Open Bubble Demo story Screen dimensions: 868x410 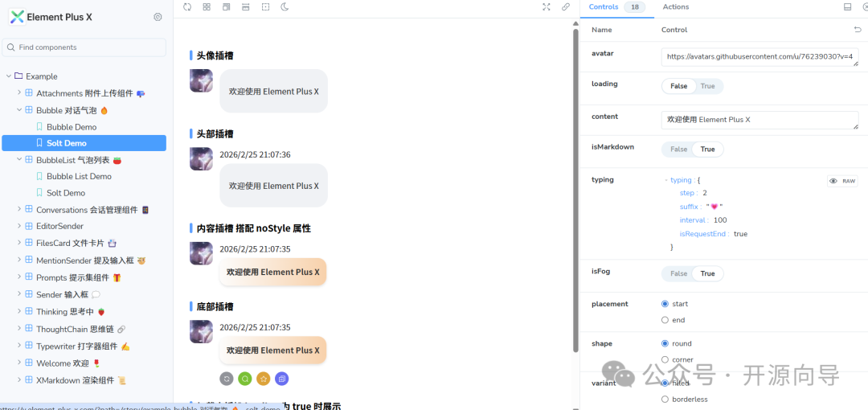(72, 127)
